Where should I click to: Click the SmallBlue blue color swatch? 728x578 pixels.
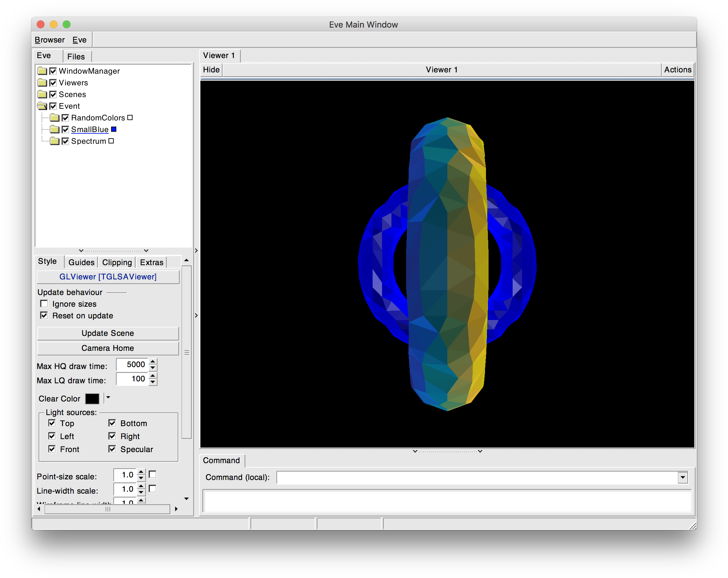click(x=114, y=129)
